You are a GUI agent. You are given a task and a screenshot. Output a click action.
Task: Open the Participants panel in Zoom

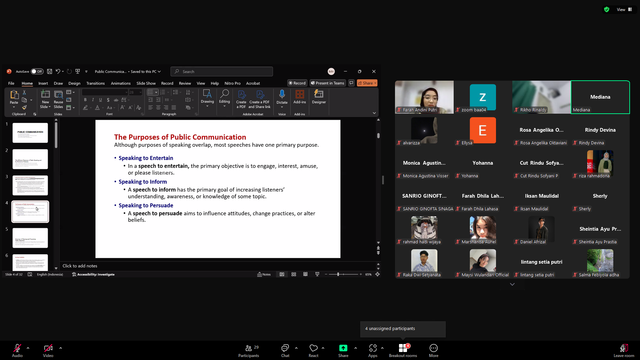tap(249, 350)
